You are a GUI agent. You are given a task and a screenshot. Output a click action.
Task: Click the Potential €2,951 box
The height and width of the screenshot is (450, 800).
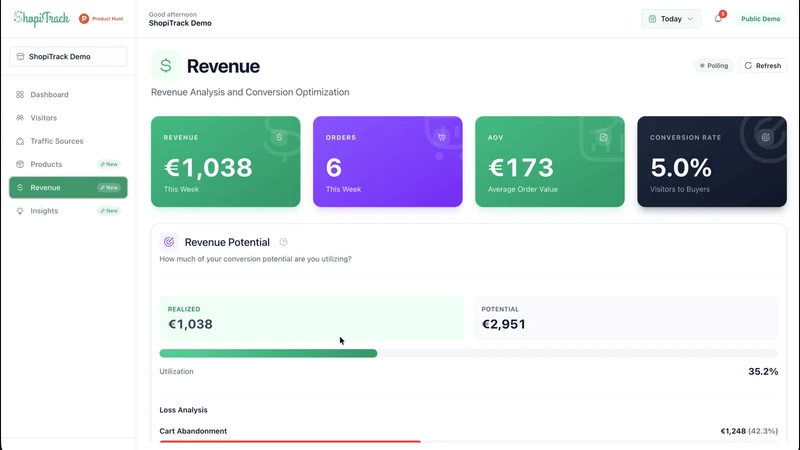coord(626,318)
